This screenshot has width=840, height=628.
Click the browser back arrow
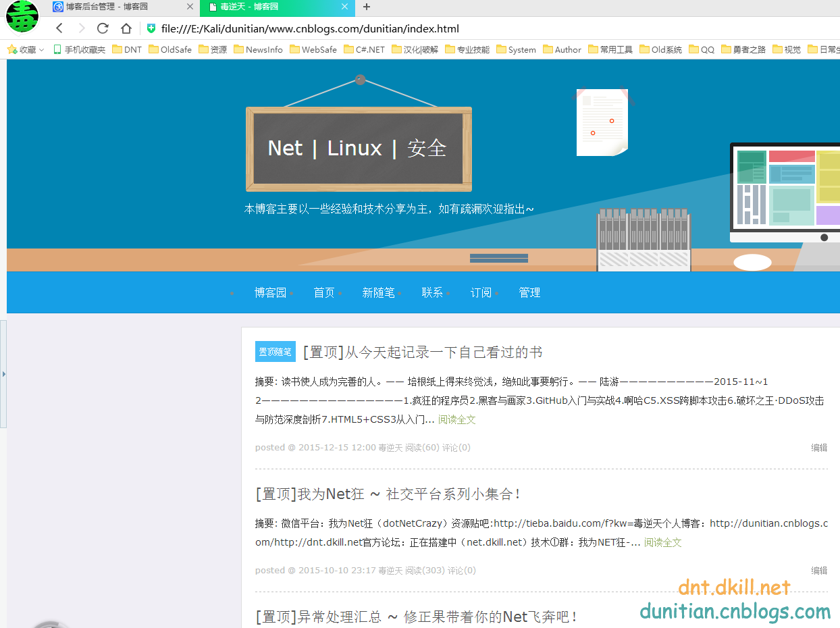coord(59,28)
